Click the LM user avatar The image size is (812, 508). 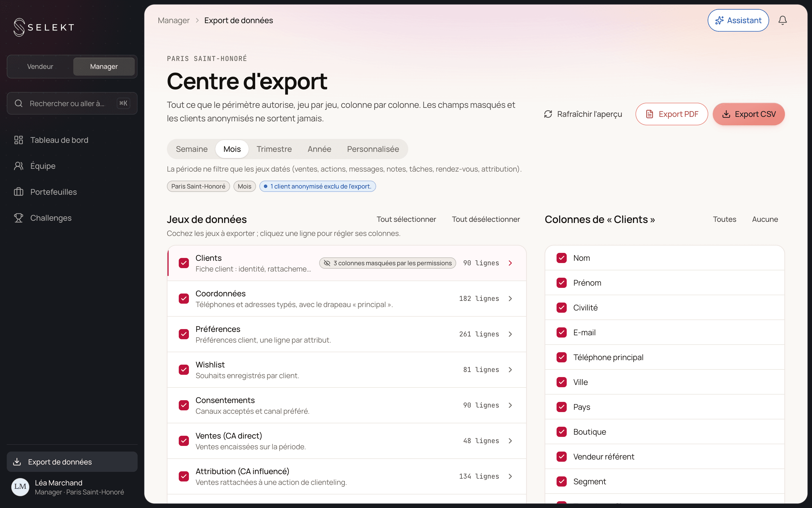click(x=20, y=487)
